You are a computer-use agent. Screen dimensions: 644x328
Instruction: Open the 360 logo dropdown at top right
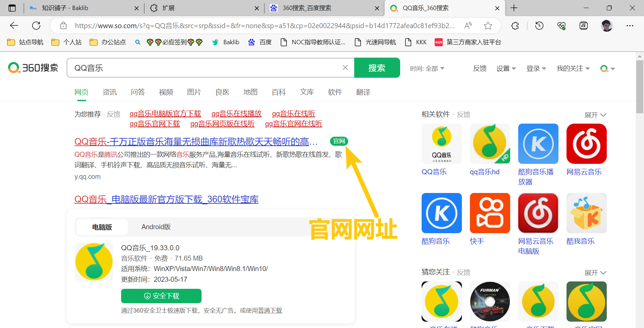(607, 68)
